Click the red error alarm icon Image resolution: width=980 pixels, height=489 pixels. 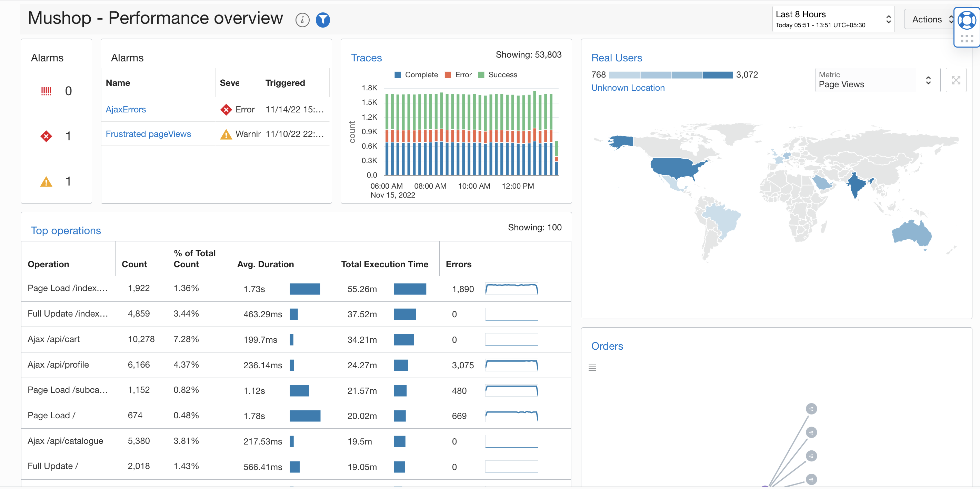(x=46, y=136)
